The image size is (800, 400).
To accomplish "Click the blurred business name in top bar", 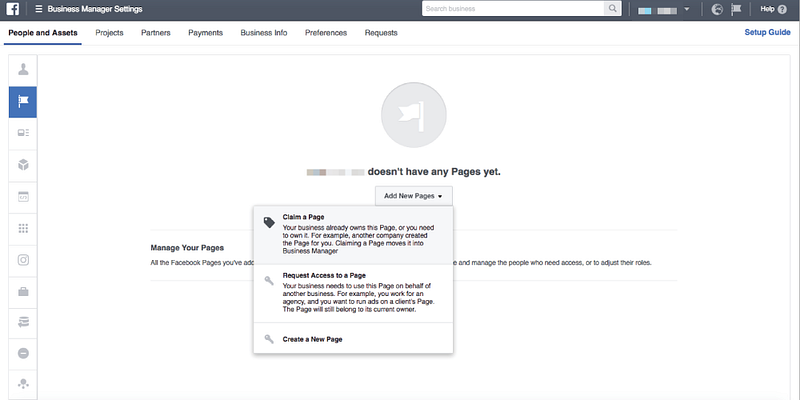I will pyautogui.click(x=658, y=10).
